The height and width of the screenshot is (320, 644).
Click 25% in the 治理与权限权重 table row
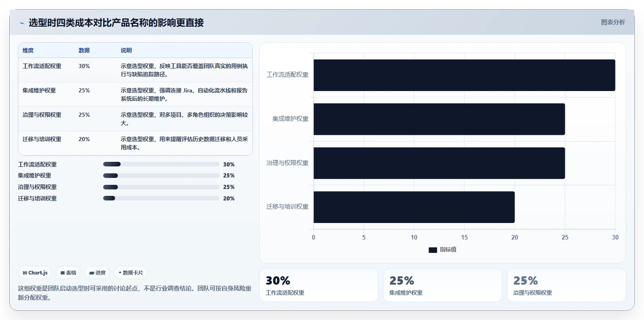[x=84, y=115]
